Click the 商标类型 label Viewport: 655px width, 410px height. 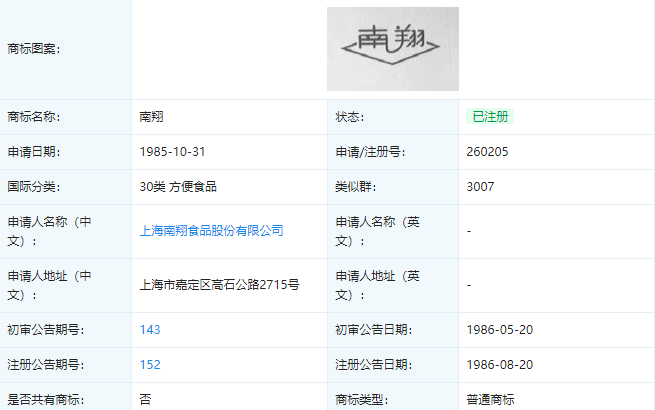coord(362,400)
